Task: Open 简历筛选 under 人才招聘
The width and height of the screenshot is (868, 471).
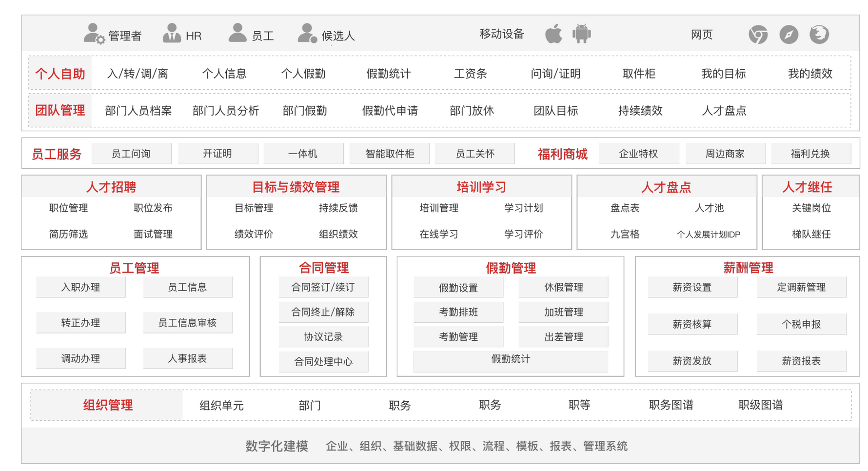Action: point(68,234)
